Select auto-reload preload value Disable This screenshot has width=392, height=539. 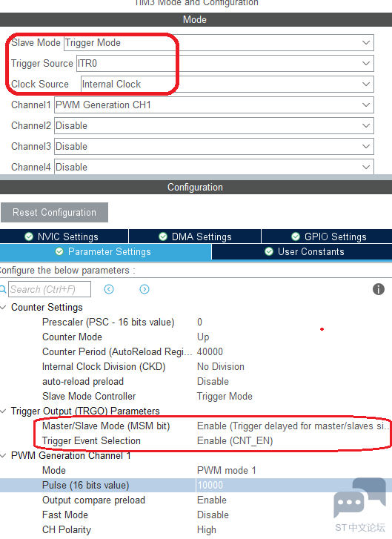(213, 382)
